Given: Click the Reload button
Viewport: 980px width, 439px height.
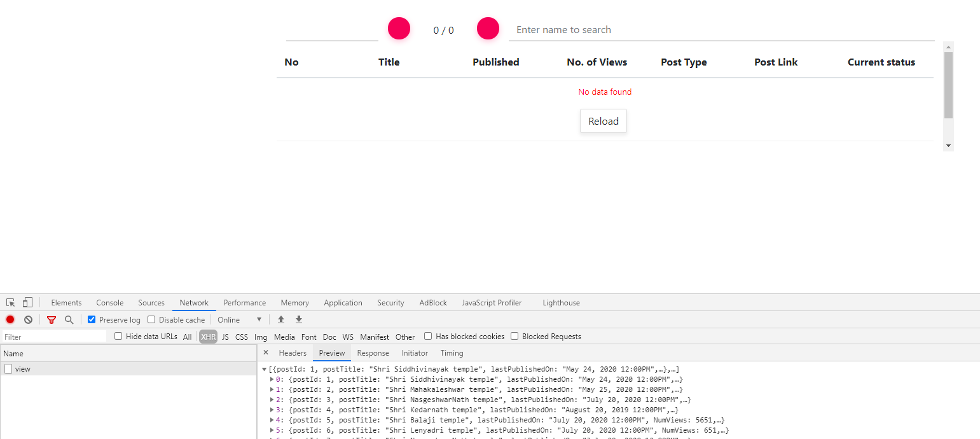Looking at the screenshot, I should [603, 121].
